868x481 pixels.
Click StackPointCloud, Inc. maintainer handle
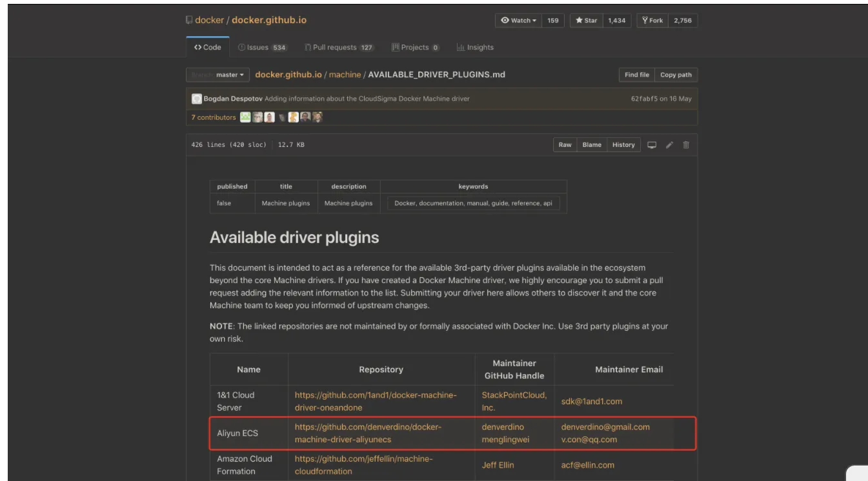514,401
